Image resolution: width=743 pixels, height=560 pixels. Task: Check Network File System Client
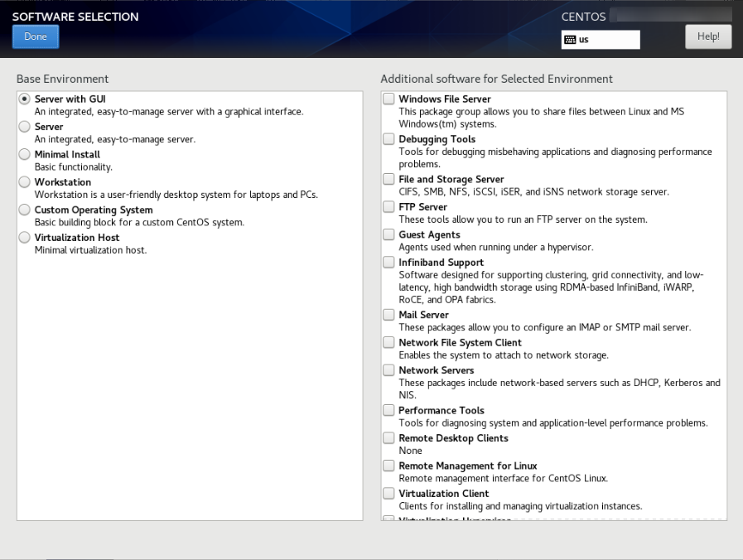(388, 342)
